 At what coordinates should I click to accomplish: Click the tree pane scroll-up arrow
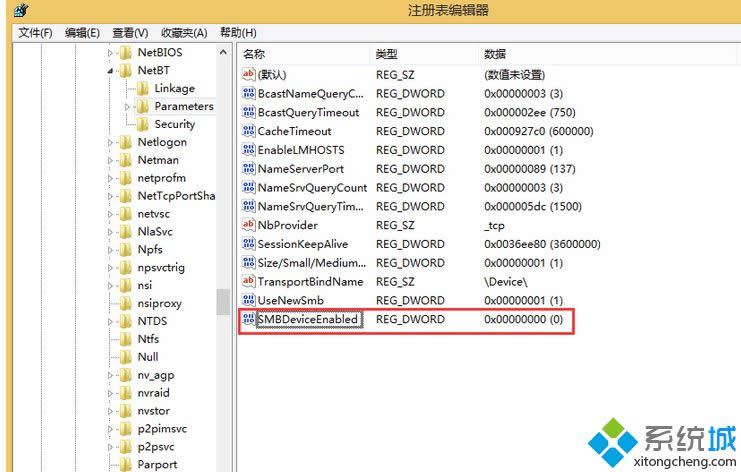tap(223, 52)
